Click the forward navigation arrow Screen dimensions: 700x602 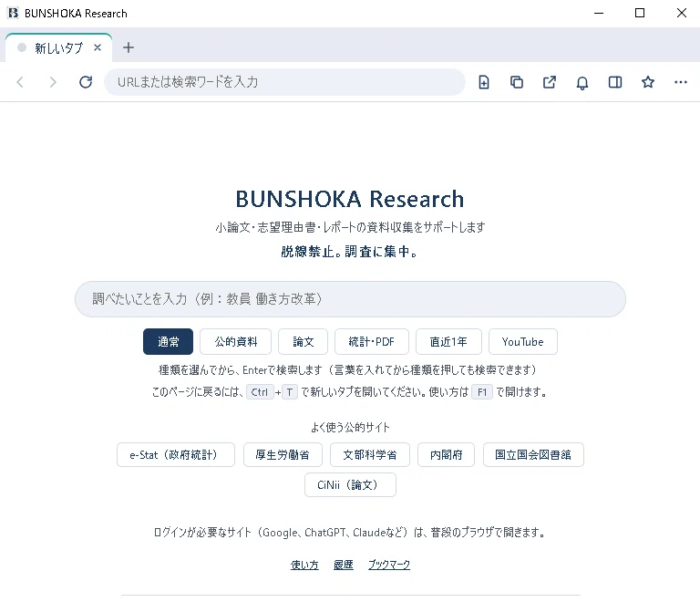tap(53, 82)
